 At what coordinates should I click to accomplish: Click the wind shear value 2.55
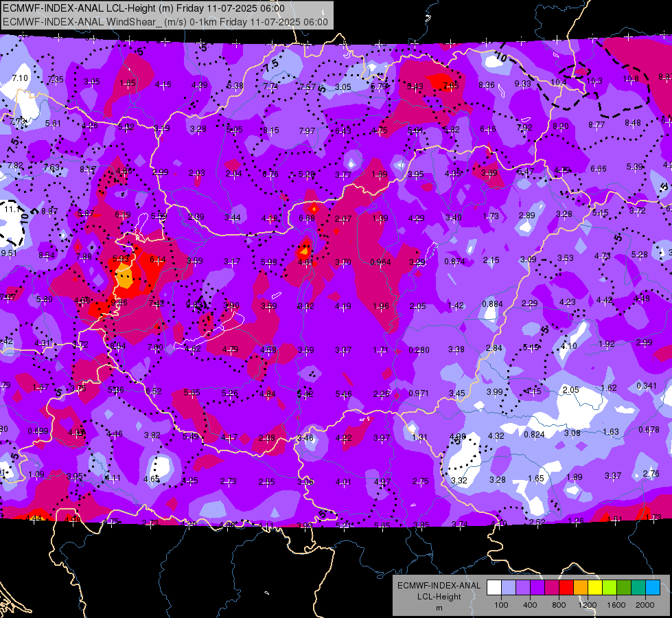pyautogui.click(x=266, y=481)
